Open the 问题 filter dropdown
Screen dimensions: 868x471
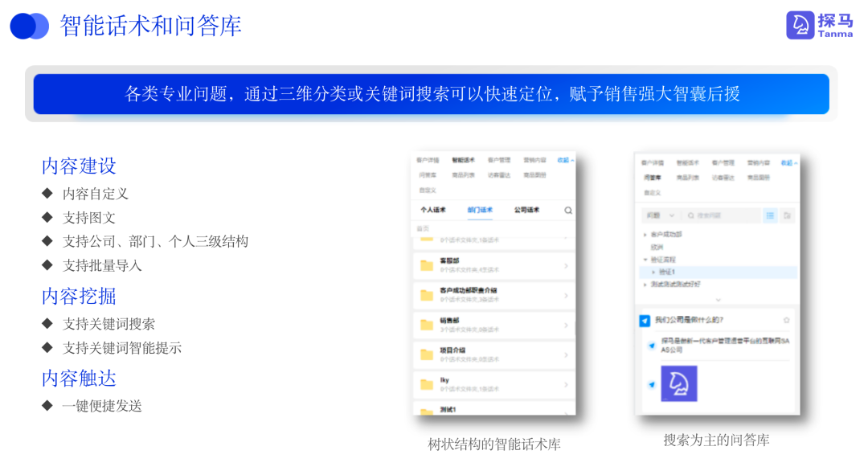click(x=661, y=215)
